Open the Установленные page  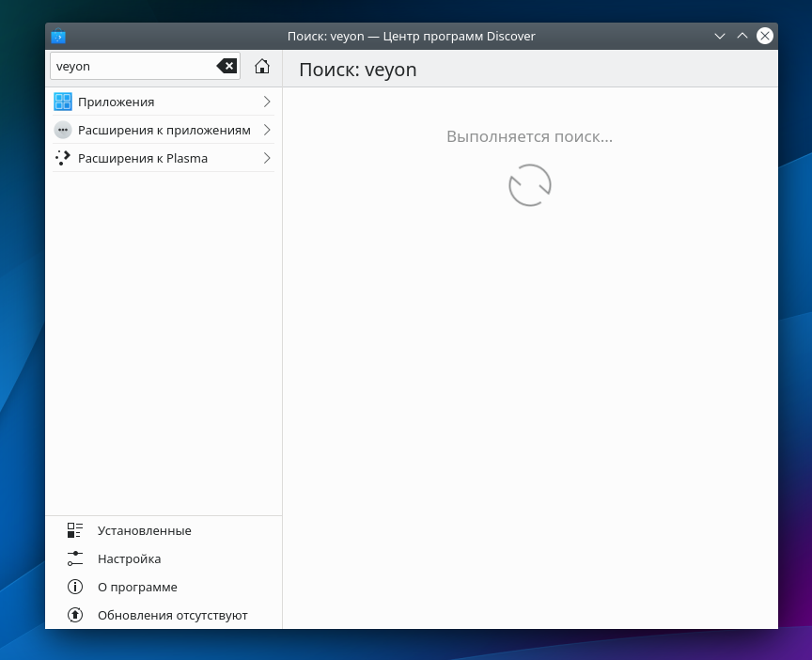coord(164,530)
